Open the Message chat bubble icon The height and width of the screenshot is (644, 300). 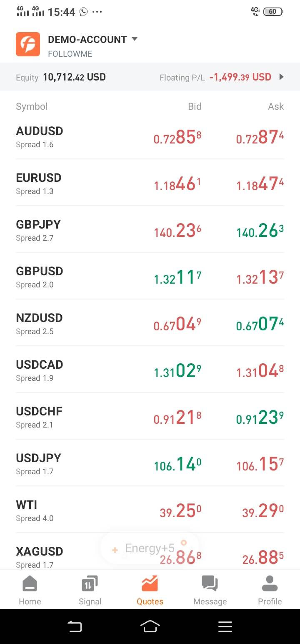(210, 584)
